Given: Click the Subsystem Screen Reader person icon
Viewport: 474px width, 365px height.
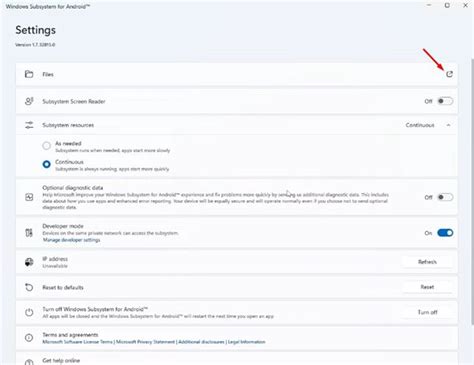Looking at the screenshot, I should click(x=29, y=101).
